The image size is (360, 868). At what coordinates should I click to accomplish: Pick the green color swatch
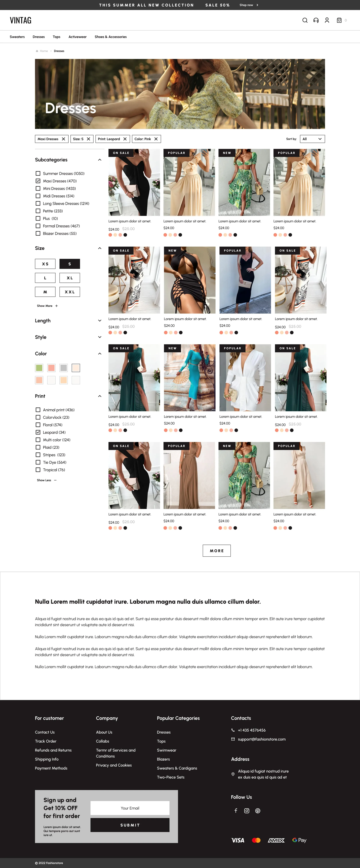[x=39, y=368]
